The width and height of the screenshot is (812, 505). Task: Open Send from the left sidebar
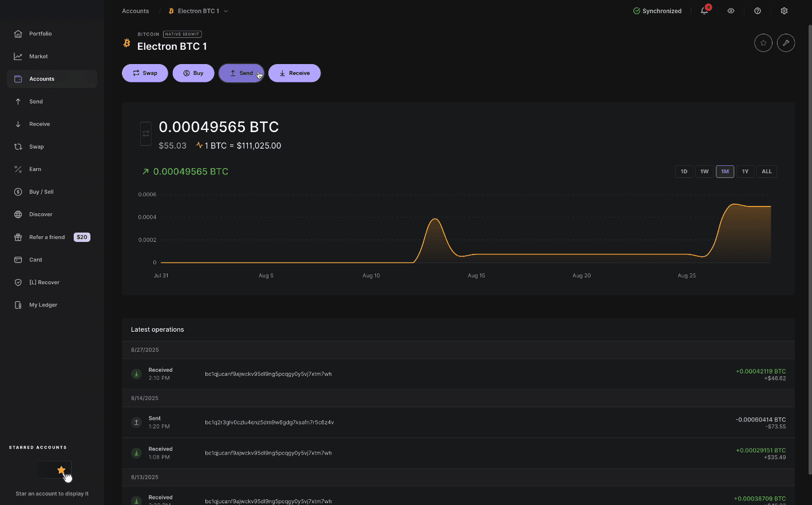(52, 101)
